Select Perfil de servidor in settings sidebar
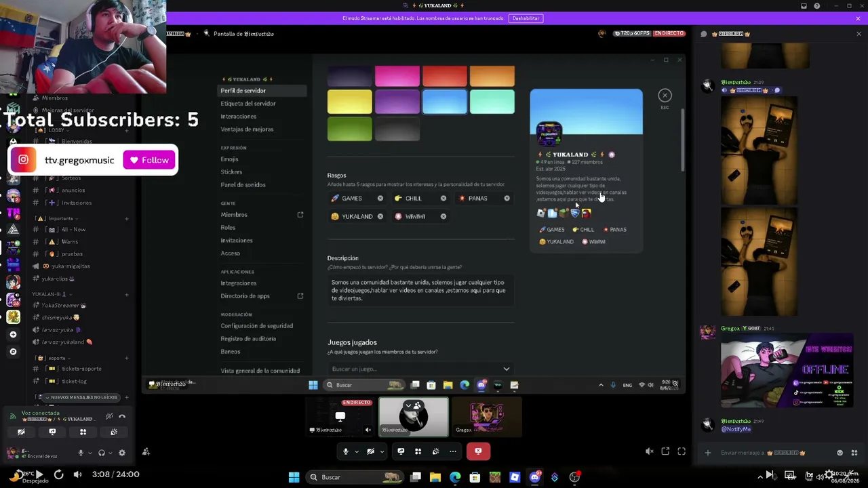The image size is (868, 488). (x=262, y=91)
